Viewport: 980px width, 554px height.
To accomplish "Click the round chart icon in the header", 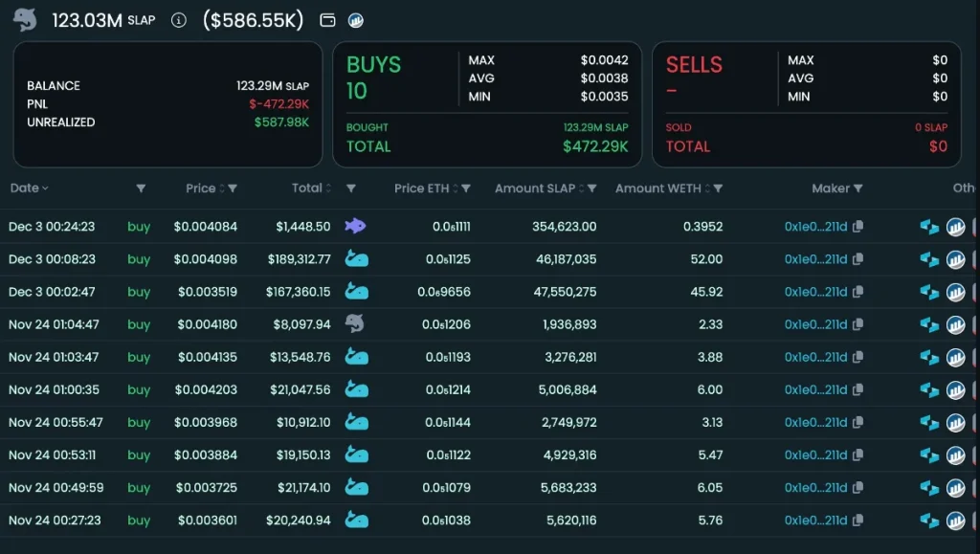I will coord(356,21).
